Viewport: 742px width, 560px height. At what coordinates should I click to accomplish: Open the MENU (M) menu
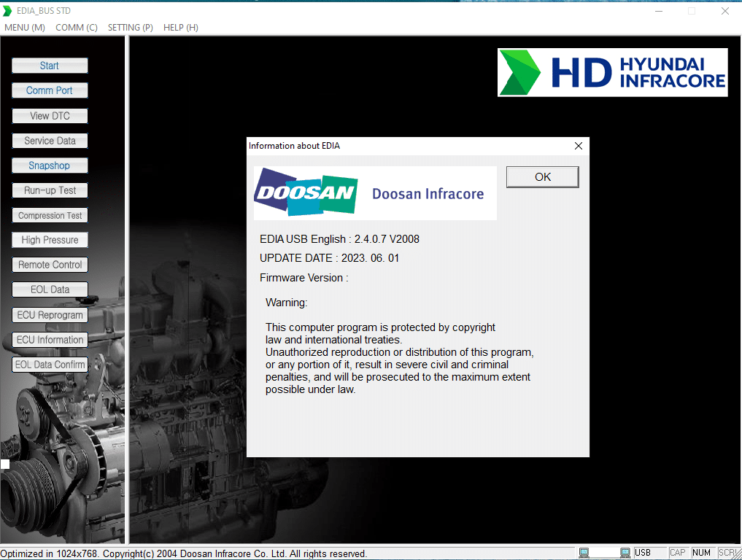(x=25, y=28)
